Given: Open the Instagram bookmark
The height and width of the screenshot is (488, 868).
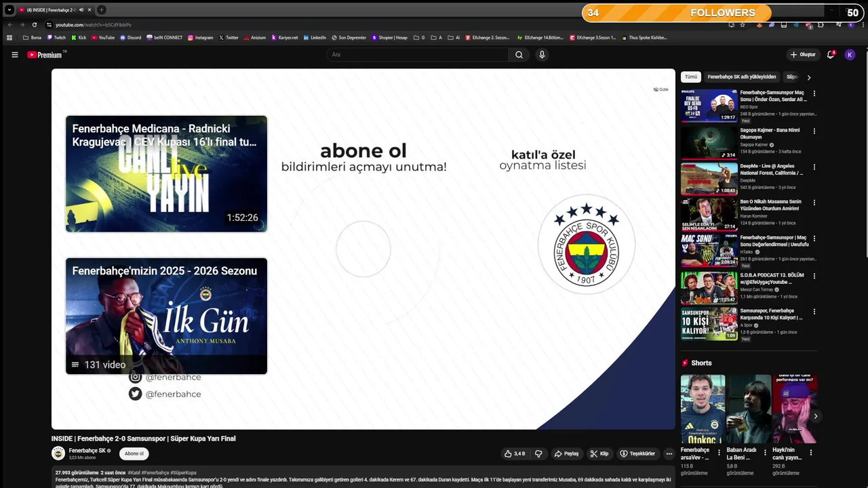Looking at the screenshot, I should [x=200, y=38].
